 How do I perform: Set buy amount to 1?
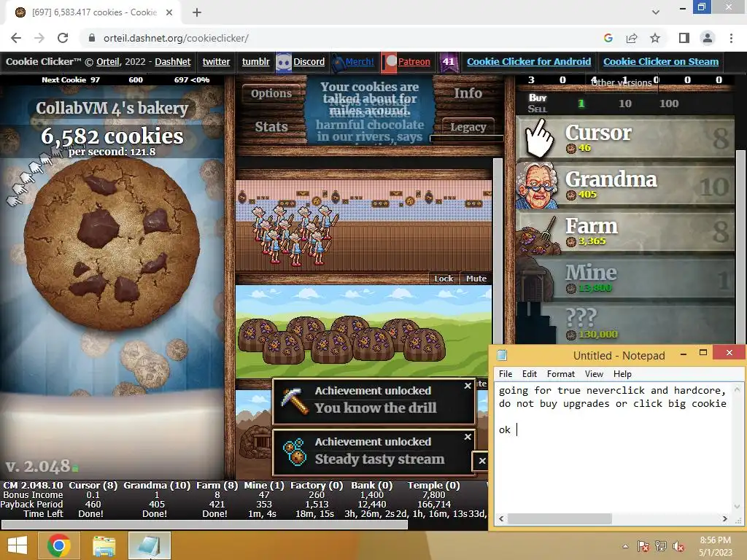581,104
